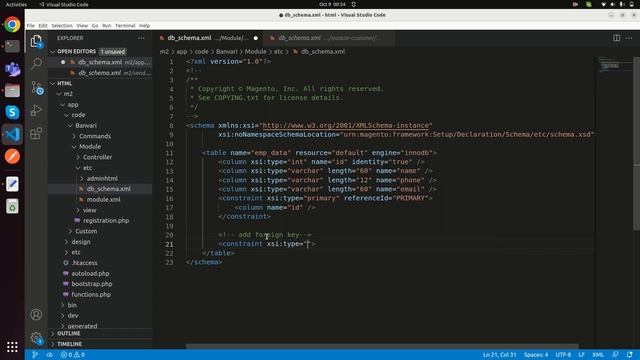Click the Split Editor Right icon

(616, 38)
